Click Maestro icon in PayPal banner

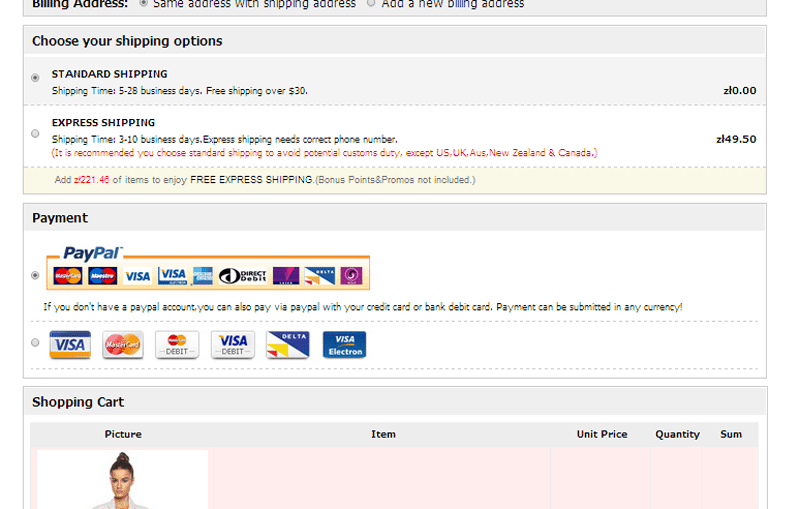pos(103,276)
